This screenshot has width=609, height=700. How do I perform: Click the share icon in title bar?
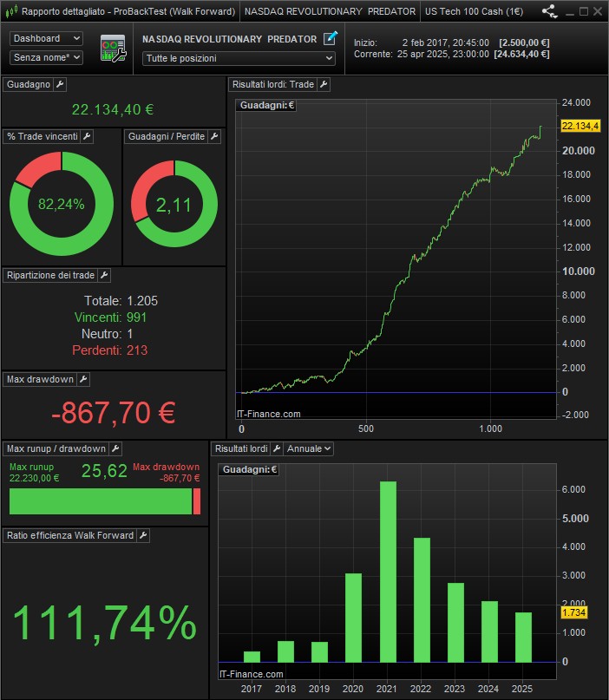coord(550,11)
